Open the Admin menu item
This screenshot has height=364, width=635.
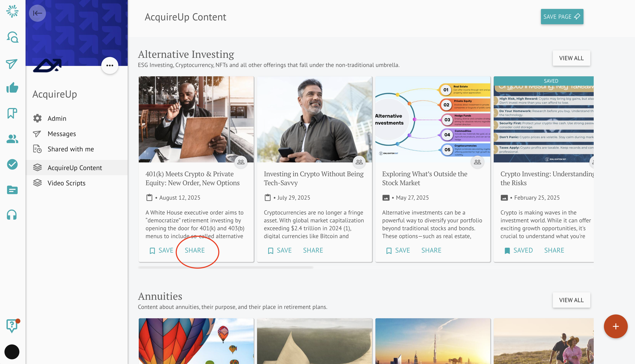(x=77, y=118)
